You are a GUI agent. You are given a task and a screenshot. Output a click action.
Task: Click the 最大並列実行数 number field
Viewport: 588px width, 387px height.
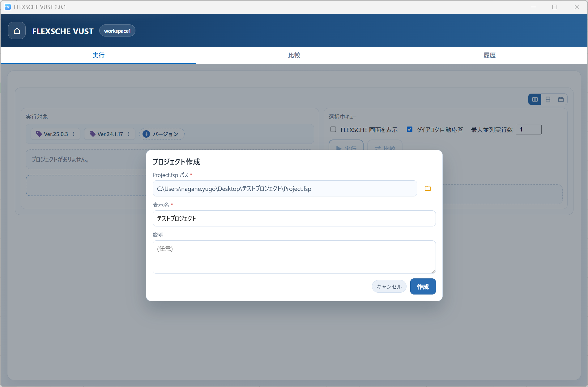click(529, 129)
